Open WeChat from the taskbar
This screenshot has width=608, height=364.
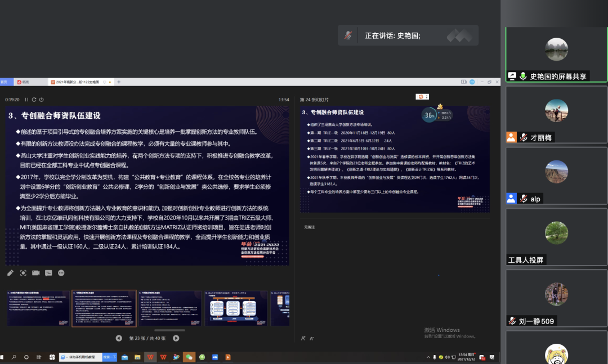(x=188, y=358)
